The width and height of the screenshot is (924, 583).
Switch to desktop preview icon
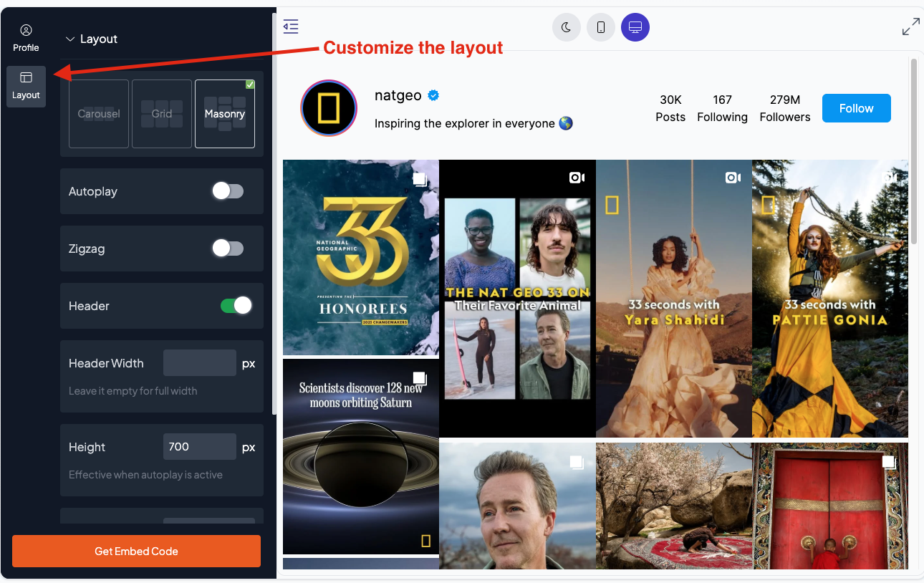pos(635,27)
